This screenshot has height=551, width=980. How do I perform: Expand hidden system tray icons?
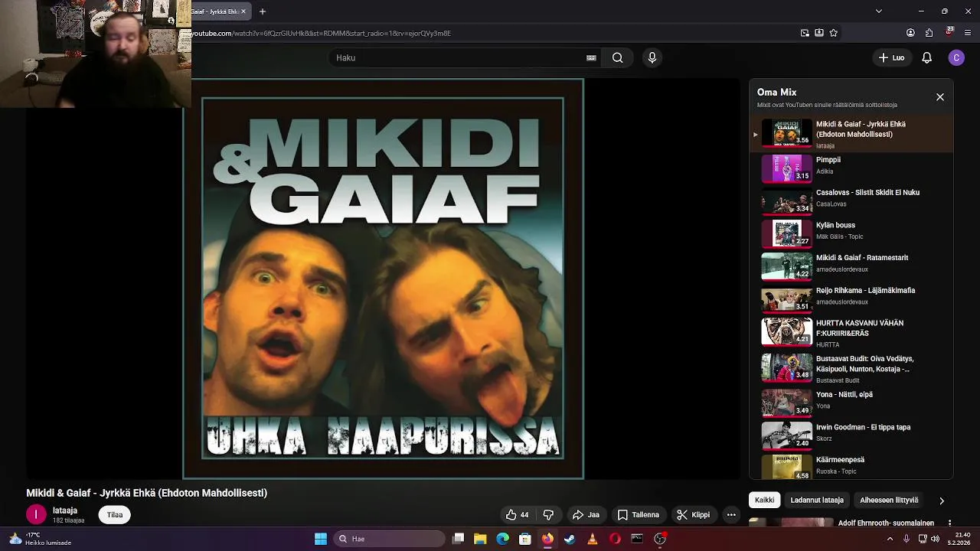[890, 539]
